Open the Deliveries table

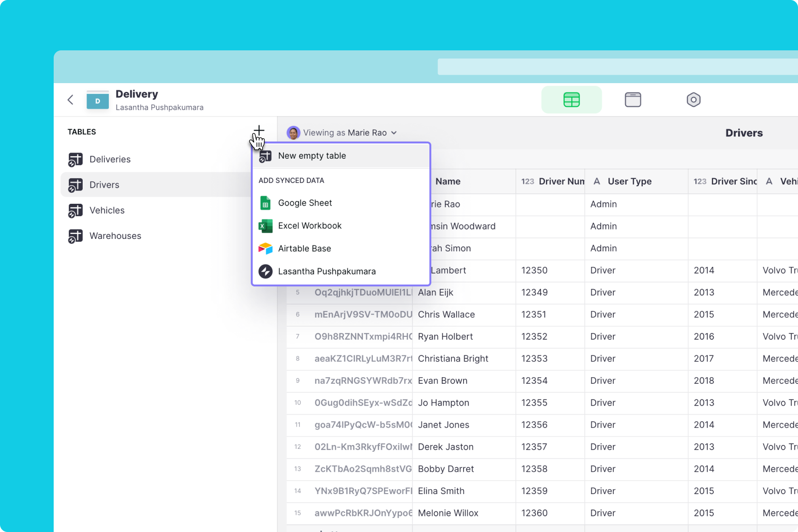[x=110, y=160]
